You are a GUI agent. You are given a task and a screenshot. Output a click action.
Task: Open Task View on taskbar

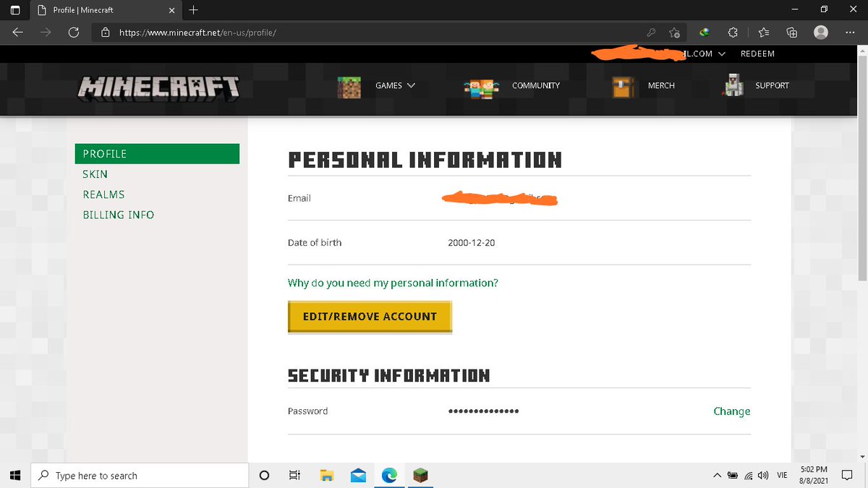[294, 475]
